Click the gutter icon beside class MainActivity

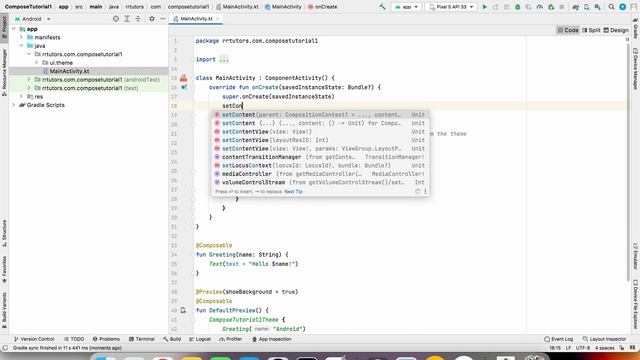[x=184, y=78]
